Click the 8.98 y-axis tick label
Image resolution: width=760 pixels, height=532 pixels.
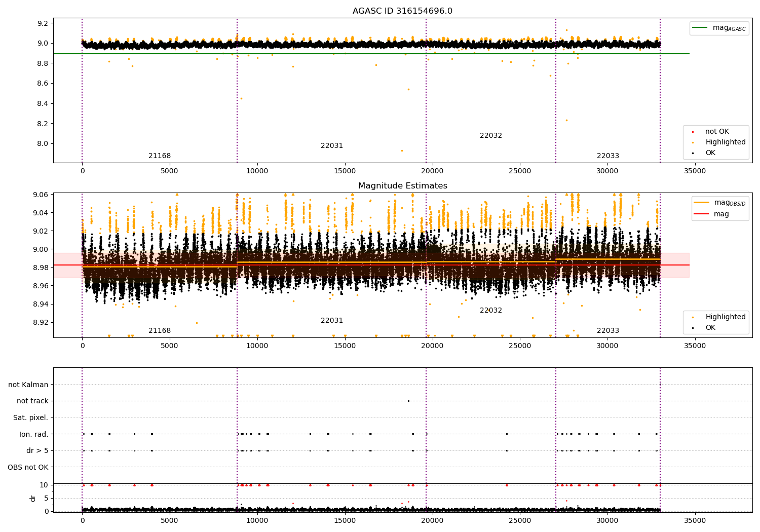coord(41,268)
